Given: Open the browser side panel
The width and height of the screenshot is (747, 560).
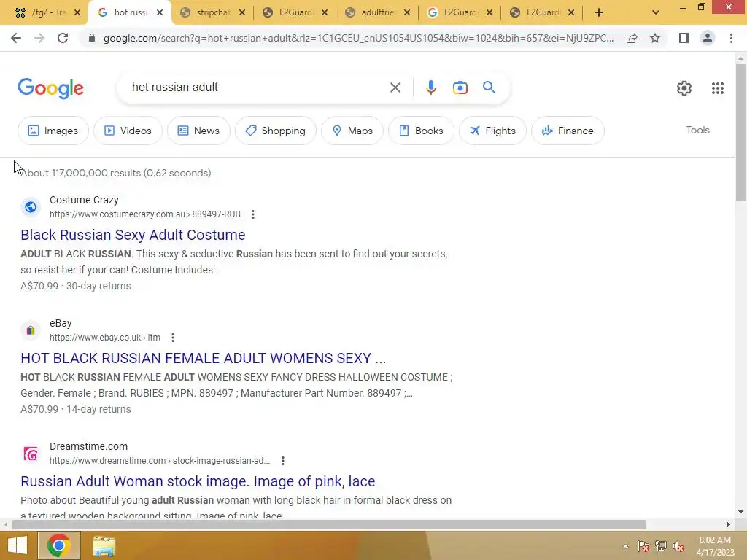Looking at the screenshot, I should [x=684, y=38].
